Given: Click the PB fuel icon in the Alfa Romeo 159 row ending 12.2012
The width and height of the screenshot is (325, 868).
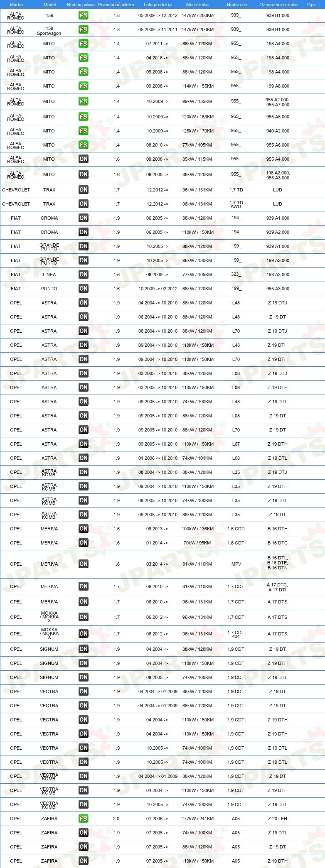Looking at the screenshot, I should tap(83, 15).
